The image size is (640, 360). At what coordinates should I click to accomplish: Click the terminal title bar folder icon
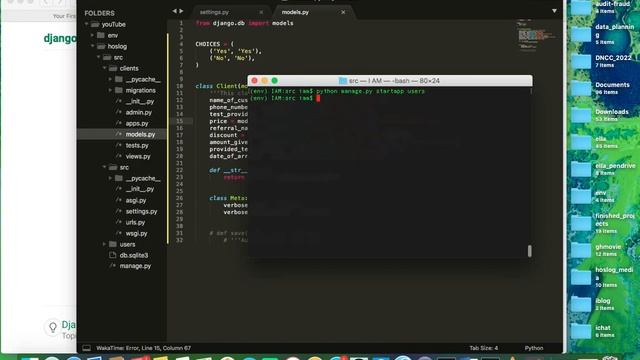343,81
